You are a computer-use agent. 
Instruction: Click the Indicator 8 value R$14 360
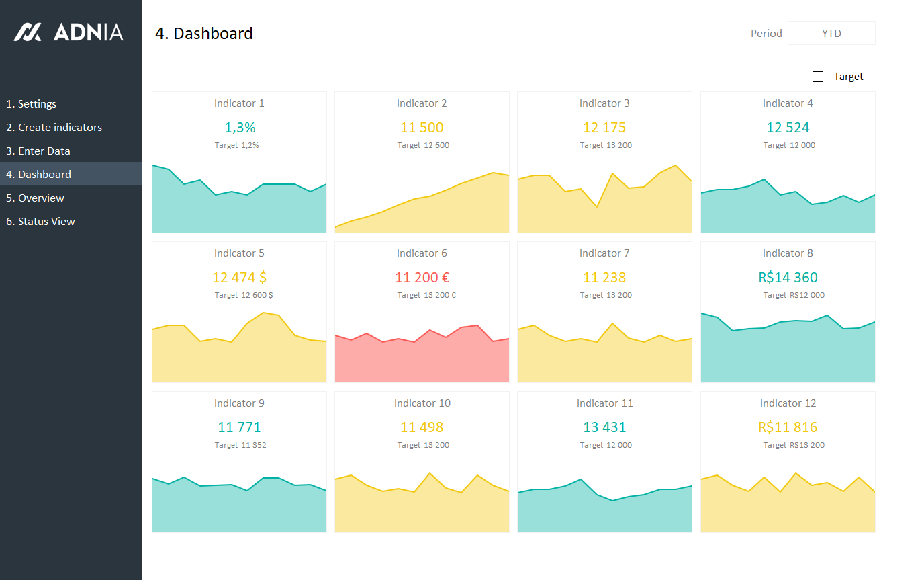click(788, 278)
